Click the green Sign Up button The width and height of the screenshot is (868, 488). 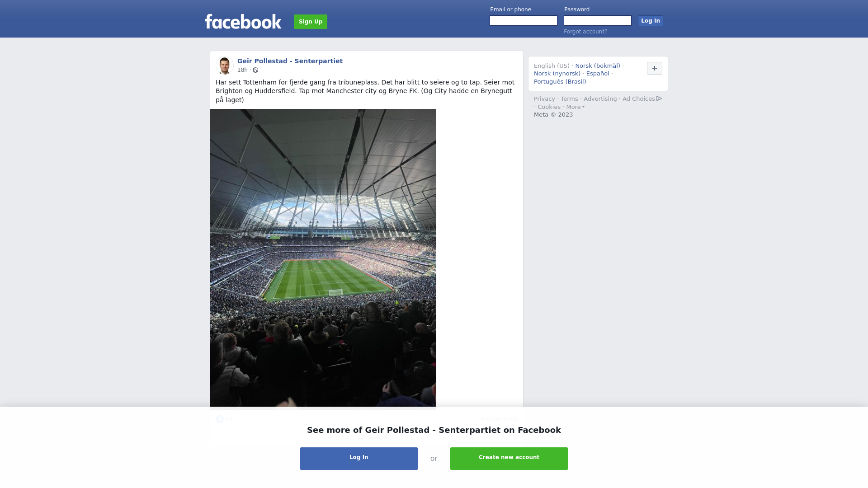pyautogui.click(x=310, y=22)
